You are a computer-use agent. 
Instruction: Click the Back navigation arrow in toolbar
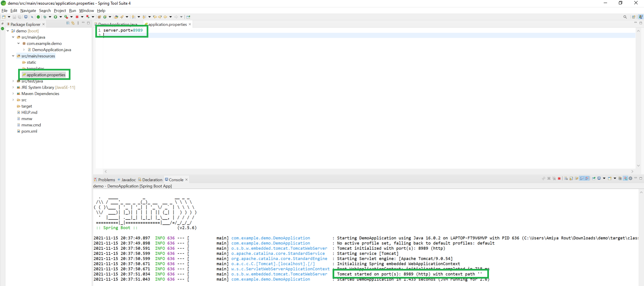(165, 17)
